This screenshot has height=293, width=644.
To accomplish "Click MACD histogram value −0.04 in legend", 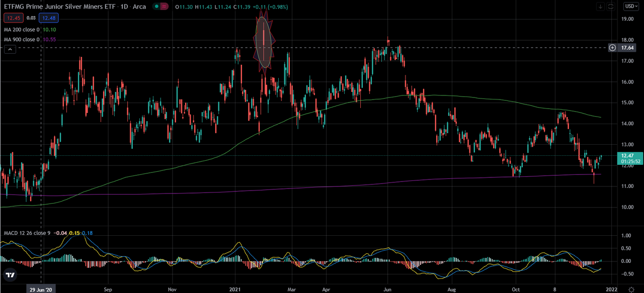I will (61, 233).
